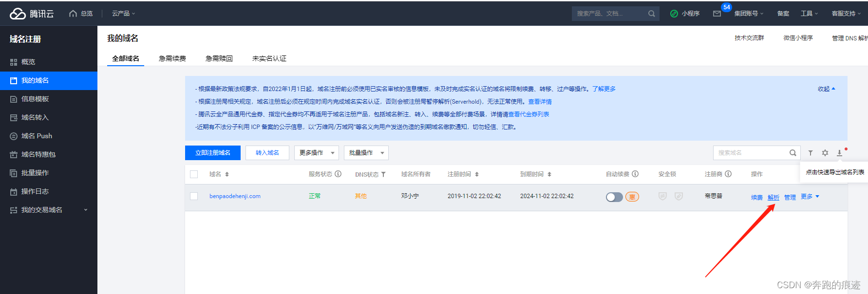Click the 立即注册域名 button
The image size is (868, 294).
[x=213, y=153]
